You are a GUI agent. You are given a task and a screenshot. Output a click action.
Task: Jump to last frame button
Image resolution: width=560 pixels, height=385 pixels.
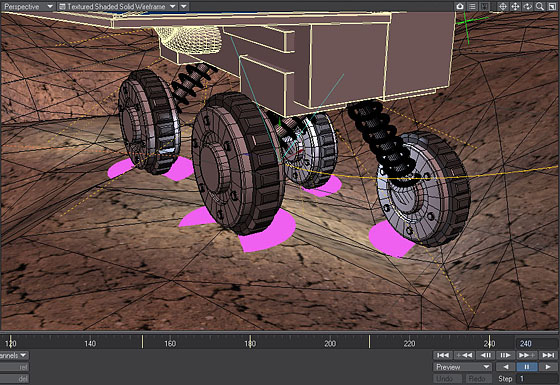pyautogui.click(x=548, y=355)
